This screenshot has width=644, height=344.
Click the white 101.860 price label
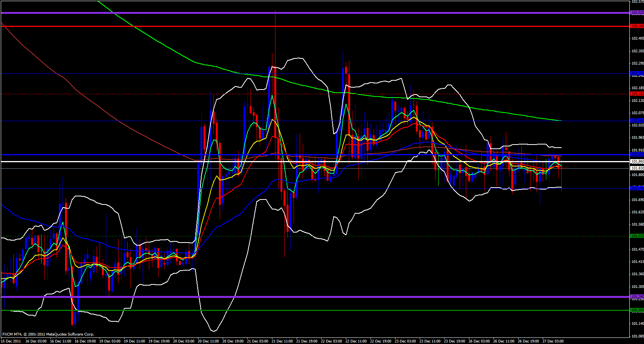[637, 161]
